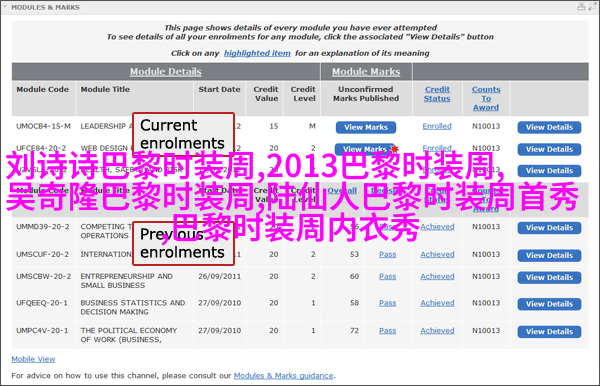Screen dimensions: 600x386
Task: Click mark 60 for UMSCBW-20-2
Action: point(354,276)
